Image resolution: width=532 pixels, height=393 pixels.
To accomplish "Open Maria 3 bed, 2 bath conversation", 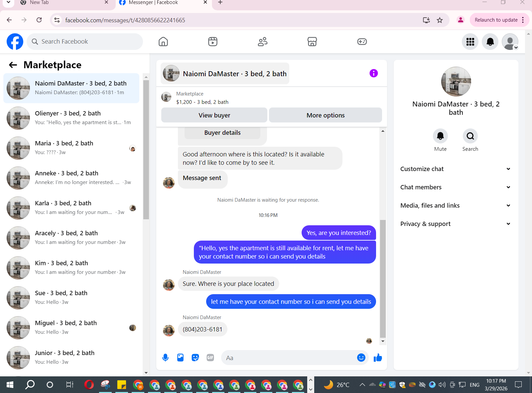I will tap(71, 148).
